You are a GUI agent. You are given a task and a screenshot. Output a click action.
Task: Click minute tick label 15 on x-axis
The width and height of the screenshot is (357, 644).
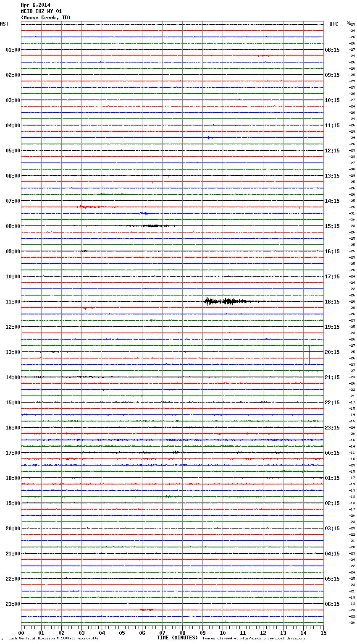(323, 633)
